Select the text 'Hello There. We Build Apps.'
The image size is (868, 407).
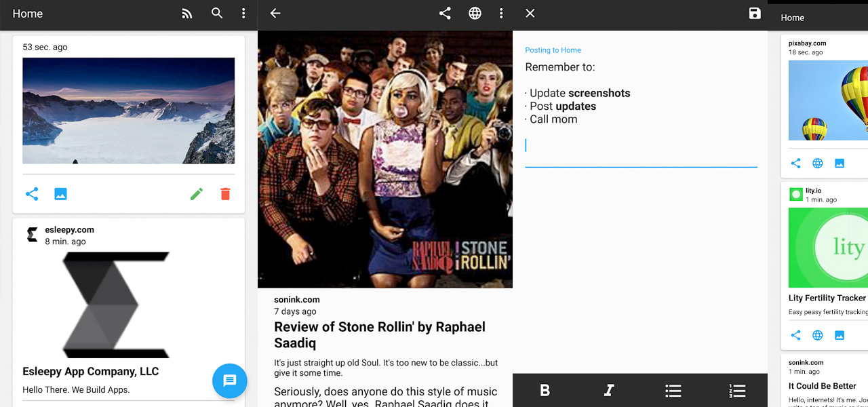[76, 390]
